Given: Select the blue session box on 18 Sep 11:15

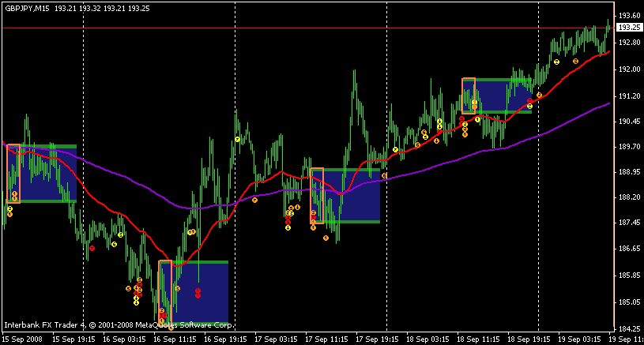Looking at the screenshot, I should [x=497, y=96].
